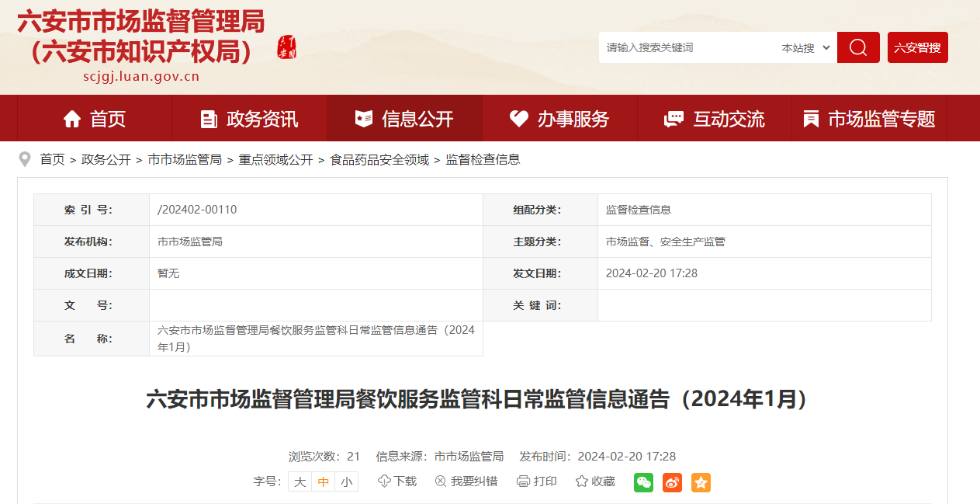The width and height of the screenshot is (980, 504).
Task: Open the 重点领域公开 breadcrumb link
Action: 275,159
